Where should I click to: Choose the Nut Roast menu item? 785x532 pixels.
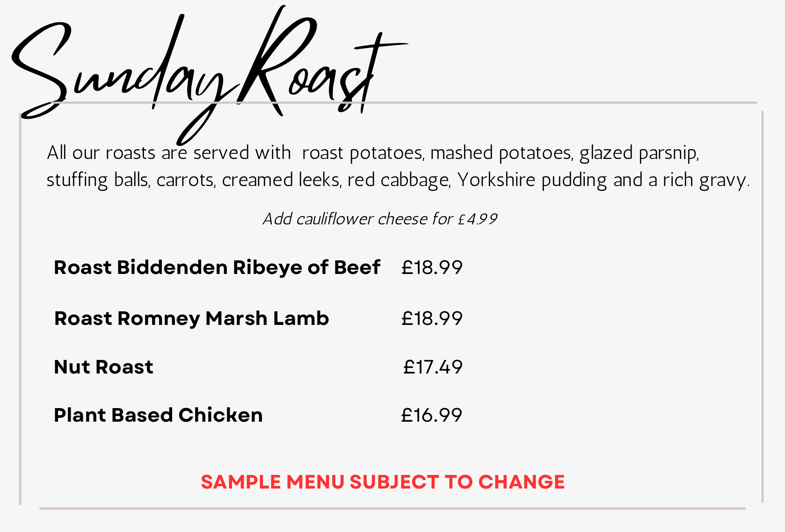pyautogui.click(x=103, y=367)
